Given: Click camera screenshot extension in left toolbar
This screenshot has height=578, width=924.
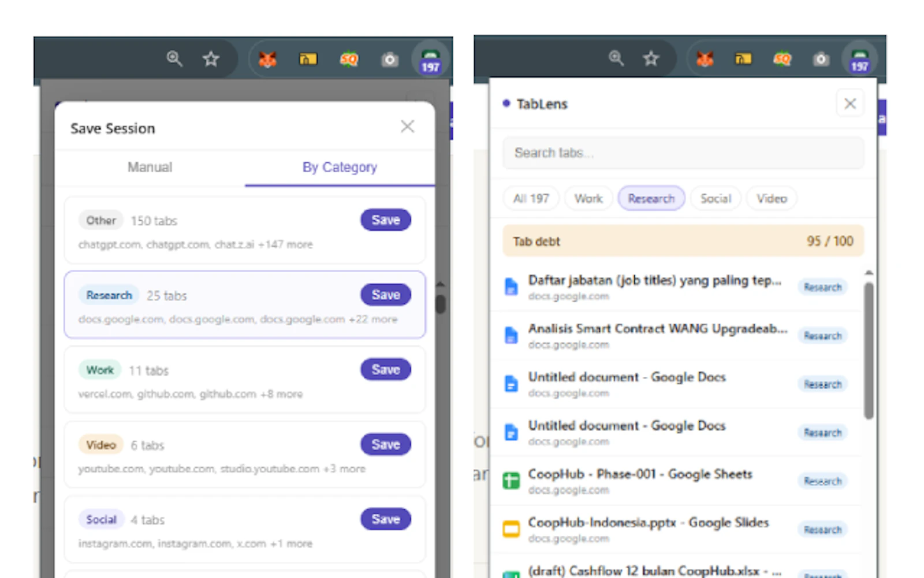Looking at the screenshot, I should (x=390, y=60).
